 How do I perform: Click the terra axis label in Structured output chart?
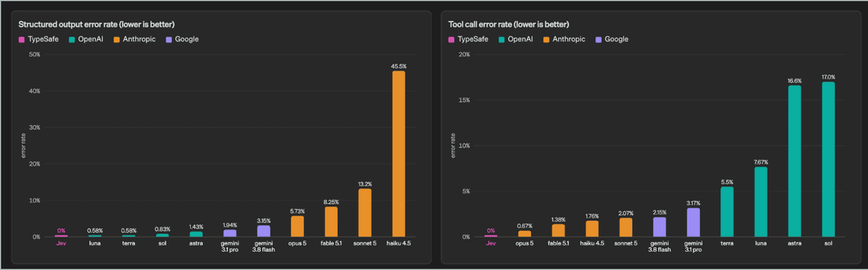coord(129,245)
